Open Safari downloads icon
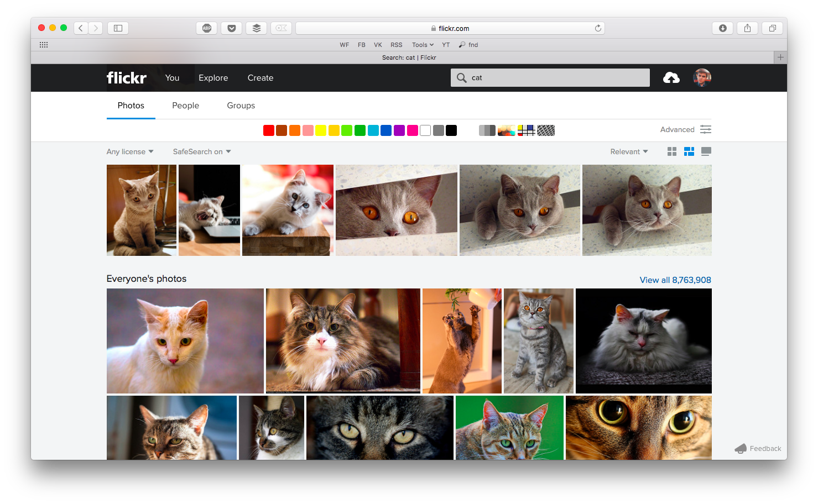Viewport: 818px width, 504px height. pyautogui.click(x=722, y=28)
